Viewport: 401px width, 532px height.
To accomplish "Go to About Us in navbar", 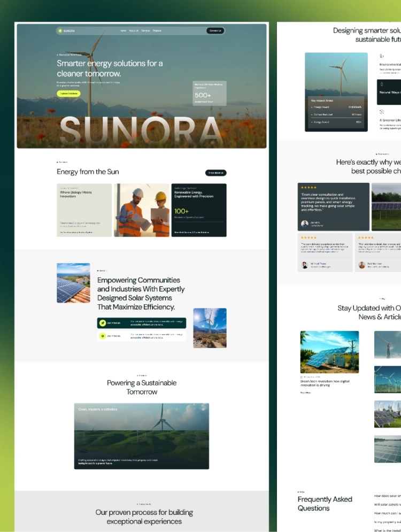I will [x=134, y=30].
